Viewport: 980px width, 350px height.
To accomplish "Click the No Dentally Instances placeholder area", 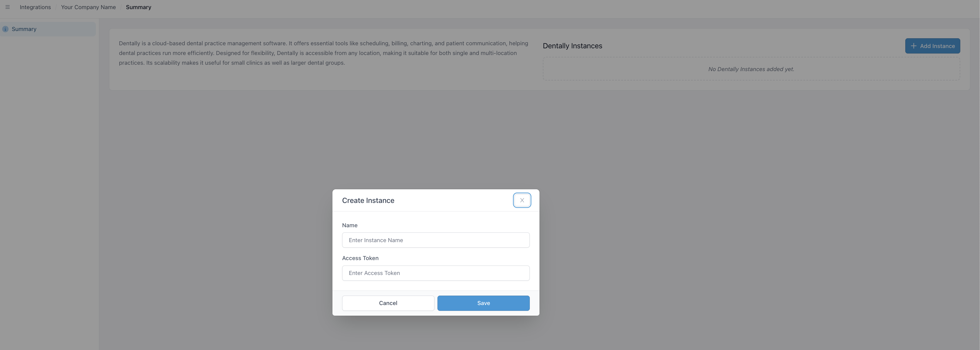I will point(751,69).
